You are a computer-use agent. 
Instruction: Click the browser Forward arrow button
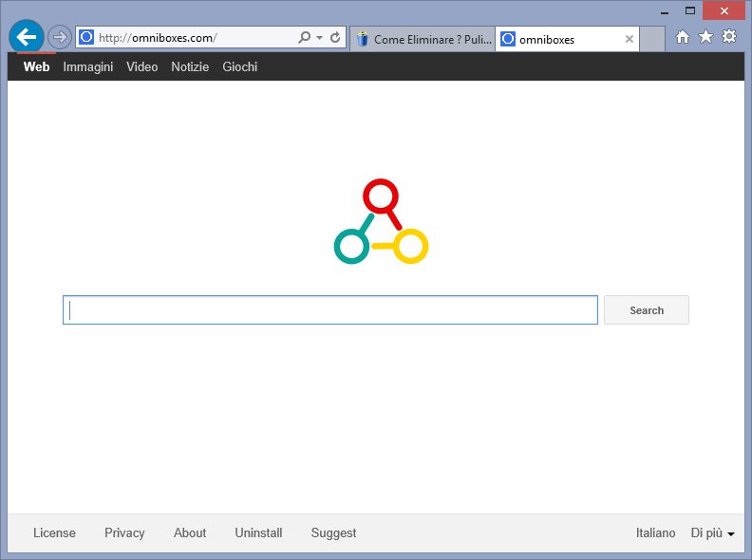pos(60,37)
